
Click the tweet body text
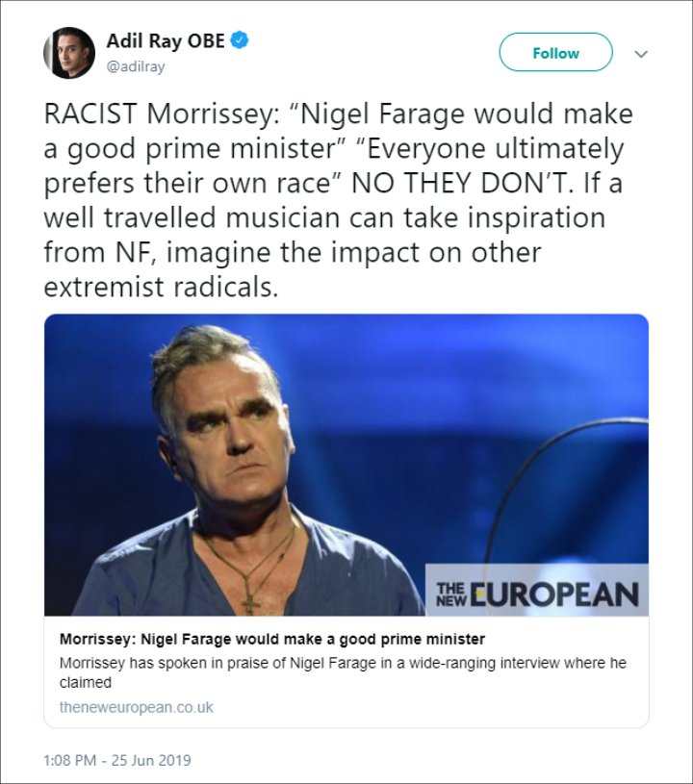[338, 200]
